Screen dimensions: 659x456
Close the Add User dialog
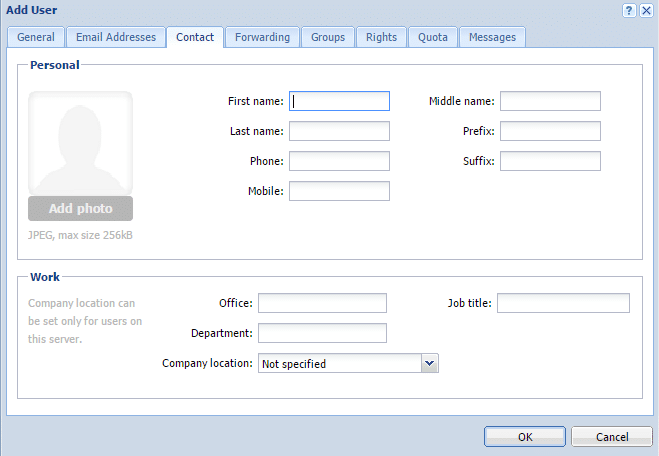pyautogui.click(x=646, y=10)
